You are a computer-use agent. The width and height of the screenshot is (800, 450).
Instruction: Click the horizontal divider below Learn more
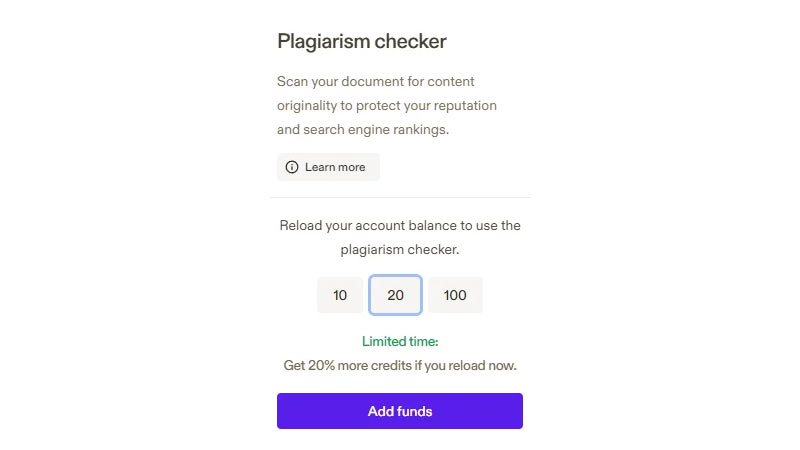click(401, 197)
